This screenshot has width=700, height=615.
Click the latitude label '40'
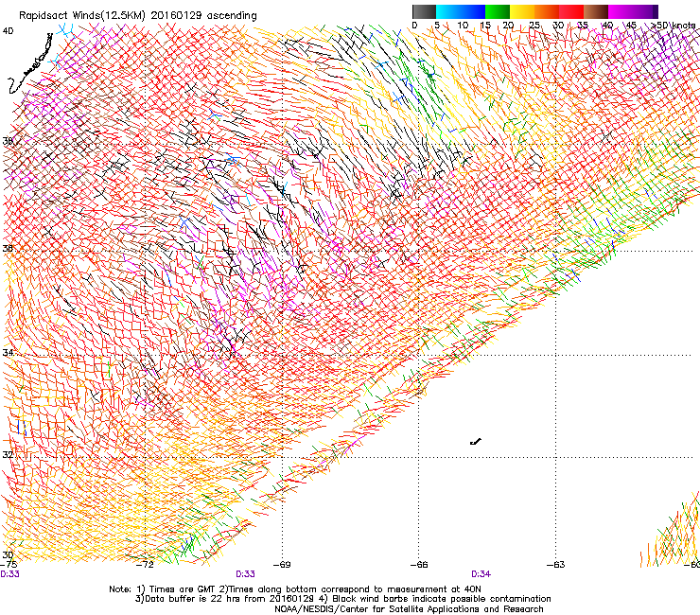coord(8,31)
